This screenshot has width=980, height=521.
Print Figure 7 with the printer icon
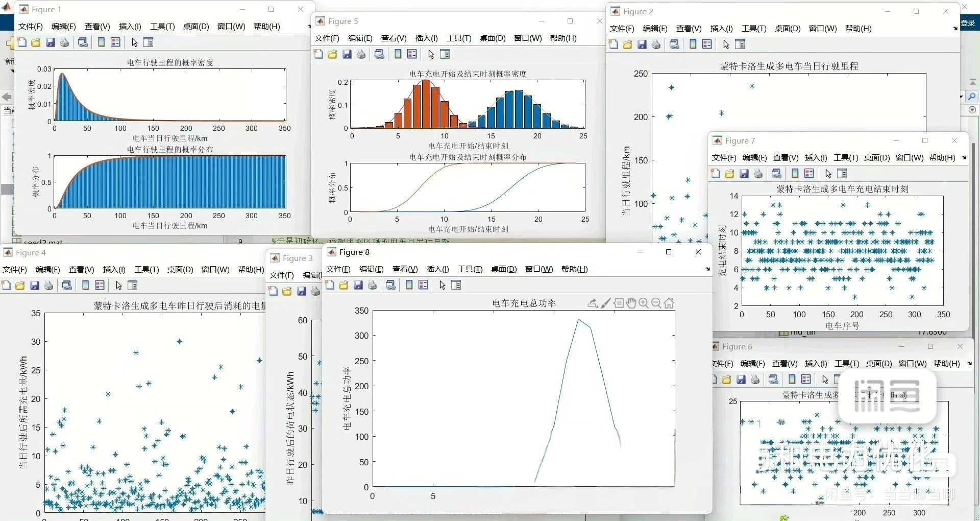coord(758,174)
